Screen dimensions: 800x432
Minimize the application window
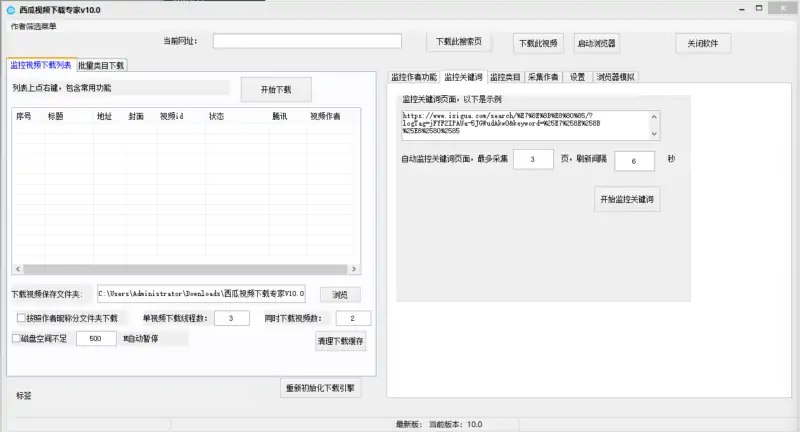click(x=742, y=9)
